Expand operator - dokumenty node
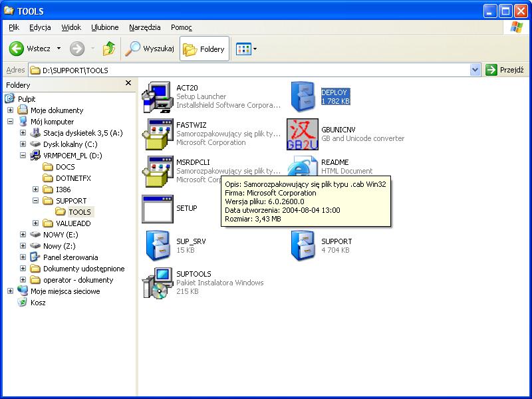 point(23,279)
